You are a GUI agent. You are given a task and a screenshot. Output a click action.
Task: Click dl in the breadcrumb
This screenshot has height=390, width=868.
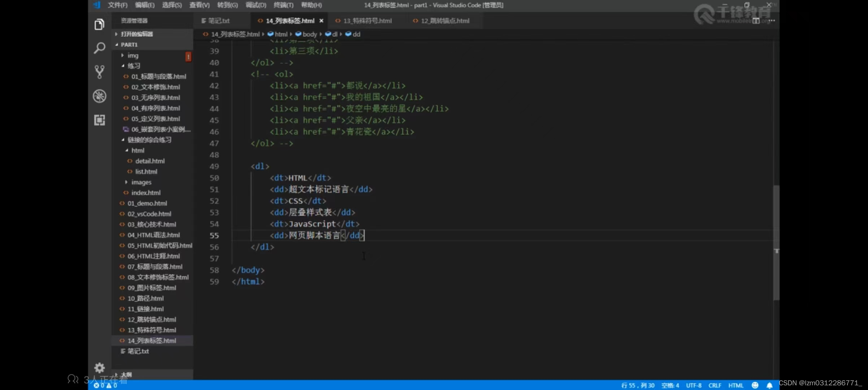pyautogui.click(x=331, y=34)
